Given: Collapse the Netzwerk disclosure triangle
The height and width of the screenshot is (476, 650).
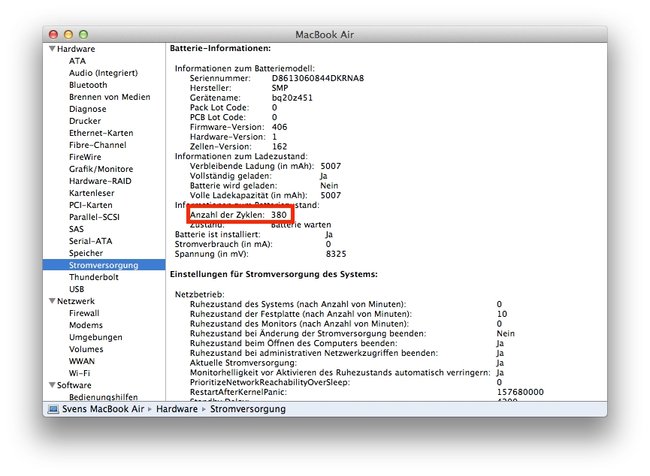Looking at the screenshot, I should tap(52, 301).
